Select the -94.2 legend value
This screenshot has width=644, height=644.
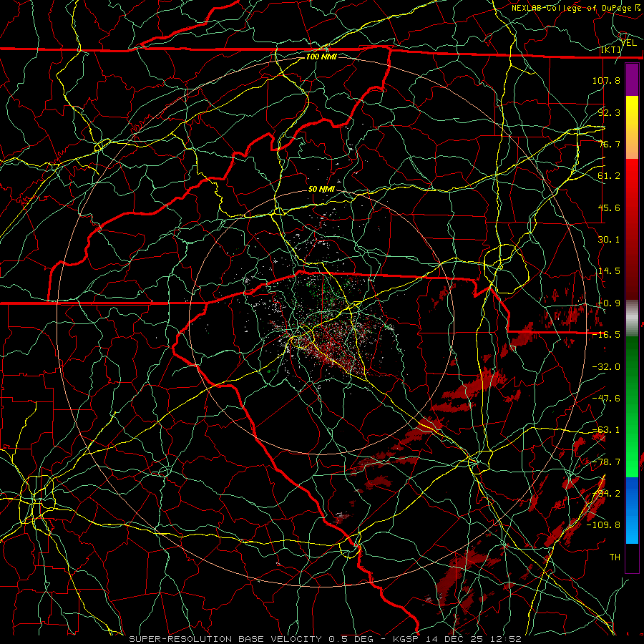tap(606, 494)
